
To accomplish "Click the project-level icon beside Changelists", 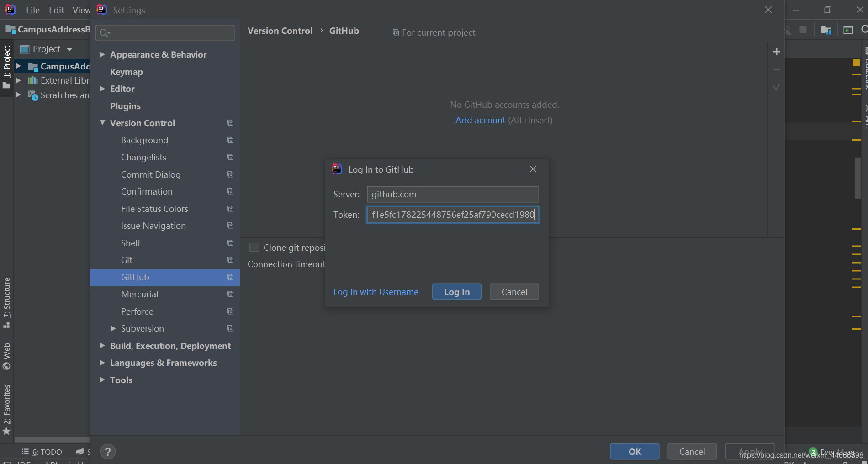I will 230,157.
